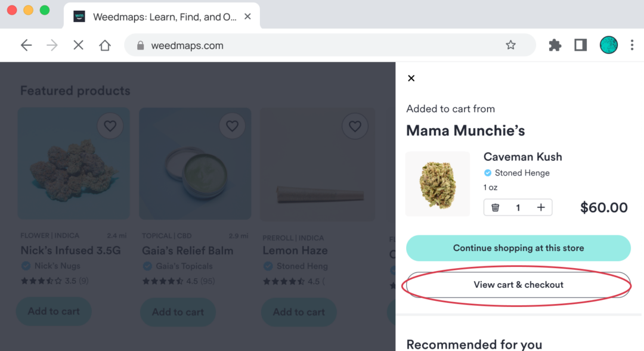
Task: Open the Mama Munchie's store page
Action: tap(465, 130)
